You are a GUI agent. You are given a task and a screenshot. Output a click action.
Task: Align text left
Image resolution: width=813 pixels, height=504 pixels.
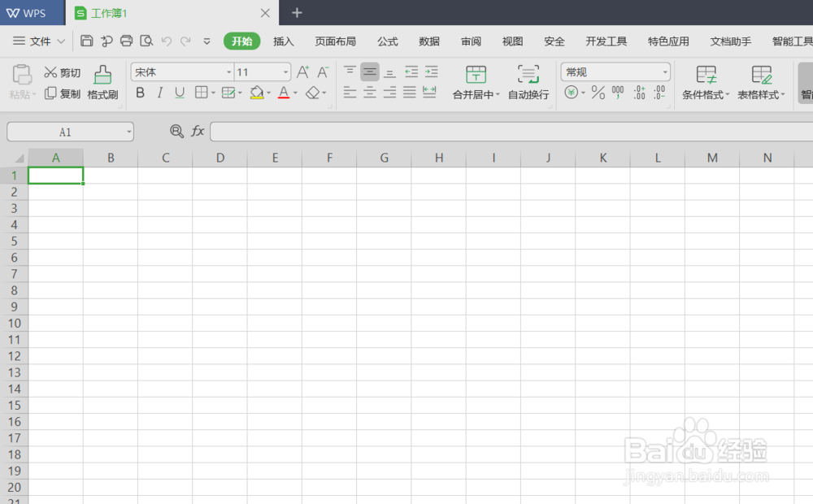click(x=350, y=93)
